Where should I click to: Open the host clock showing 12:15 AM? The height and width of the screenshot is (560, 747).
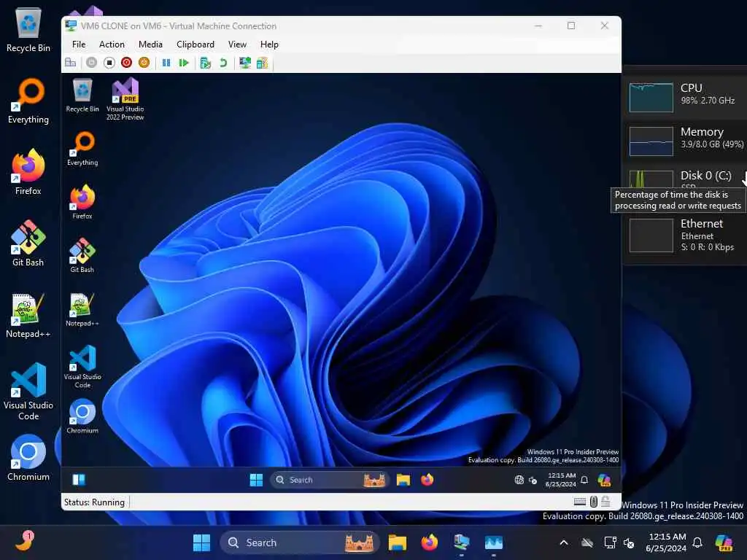point(666,542)
